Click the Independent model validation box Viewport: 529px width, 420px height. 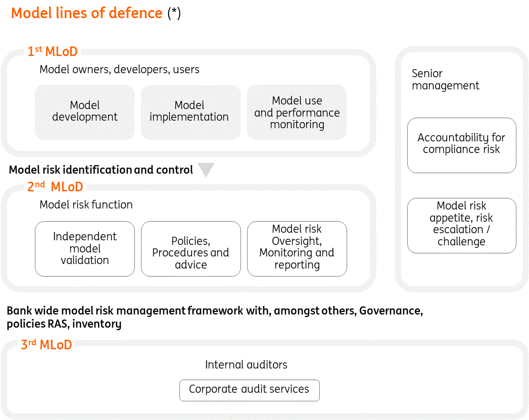pos(85,248)
